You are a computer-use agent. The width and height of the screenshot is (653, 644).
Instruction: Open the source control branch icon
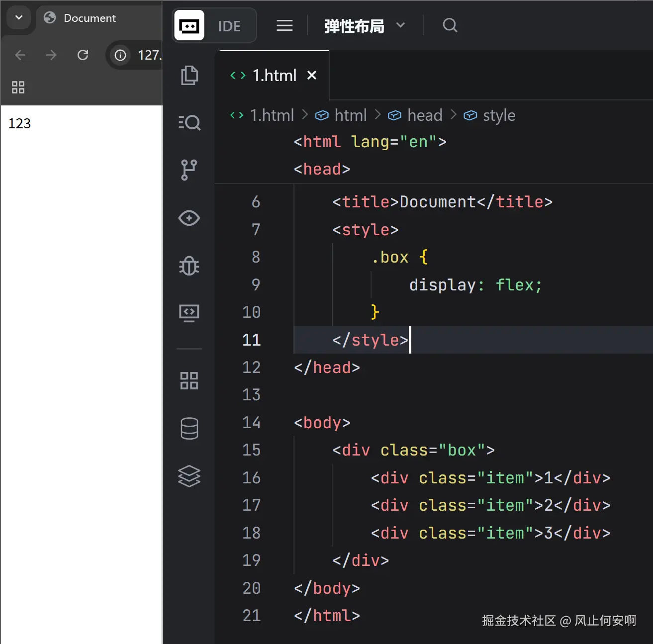[189, 170]
